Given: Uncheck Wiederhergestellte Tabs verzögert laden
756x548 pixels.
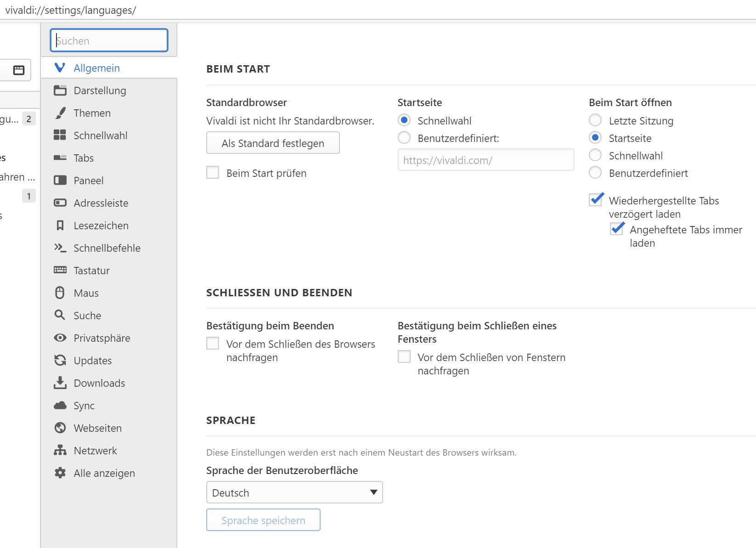Looking at the screenshot, I should click(x=596, y=200).
